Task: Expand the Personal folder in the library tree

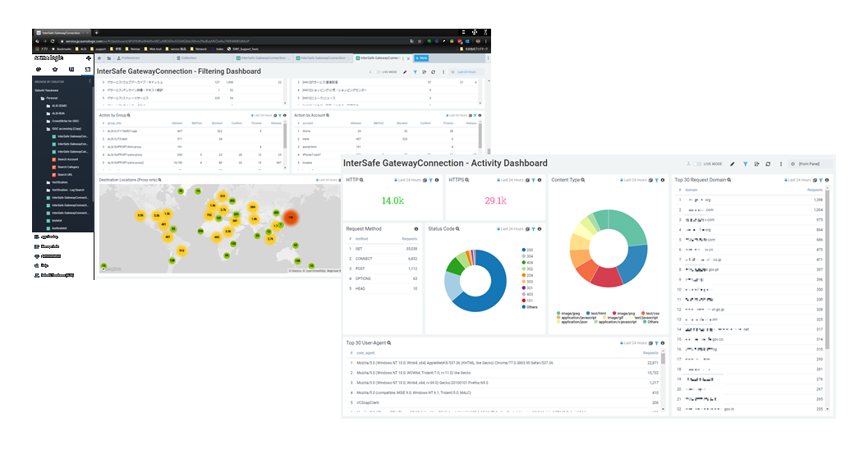Action: coord(49,98)
